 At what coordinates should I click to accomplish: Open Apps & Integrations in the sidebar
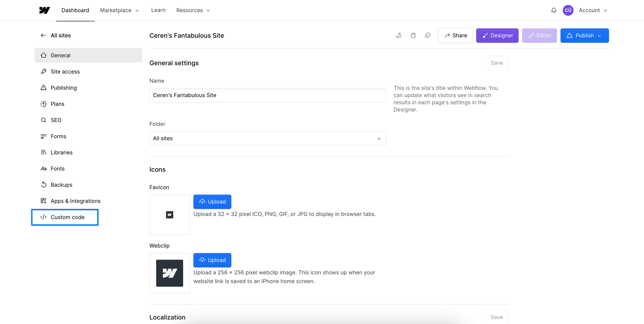pyautogui.click(x=88, y=201)
